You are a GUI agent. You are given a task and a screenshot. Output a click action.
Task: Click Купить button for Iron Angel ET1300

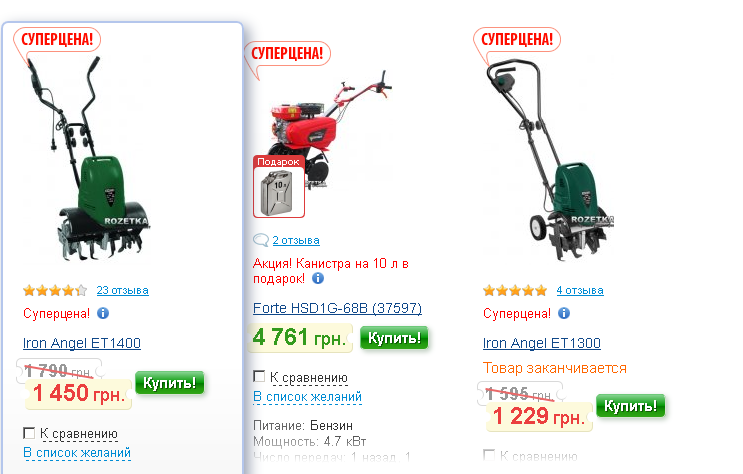630,406
